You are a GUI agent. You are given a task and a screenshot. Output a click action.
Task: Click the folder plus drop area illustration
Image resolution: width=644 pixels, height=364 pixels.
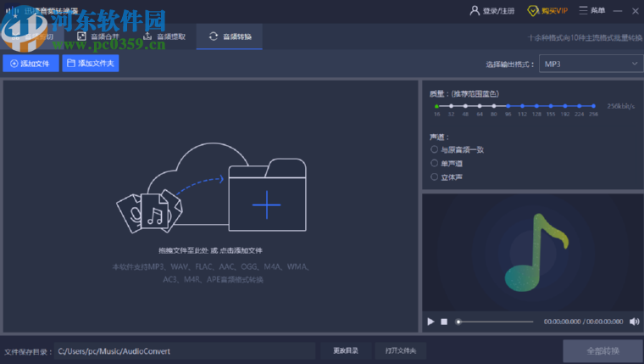268,195
